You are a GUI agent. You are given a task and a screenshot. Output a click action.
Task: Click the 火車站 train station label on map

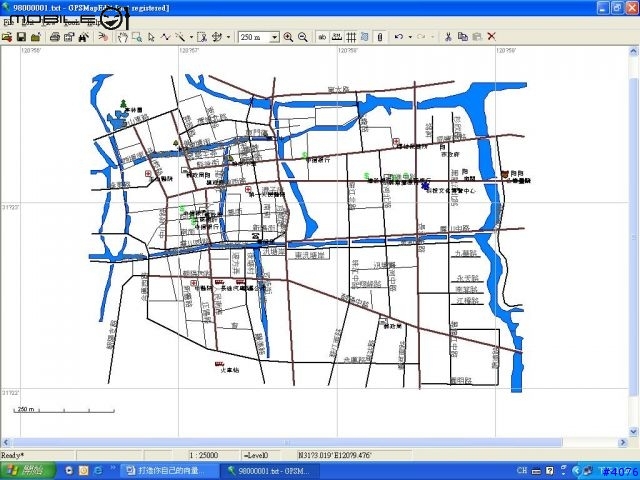coord(229,371)
